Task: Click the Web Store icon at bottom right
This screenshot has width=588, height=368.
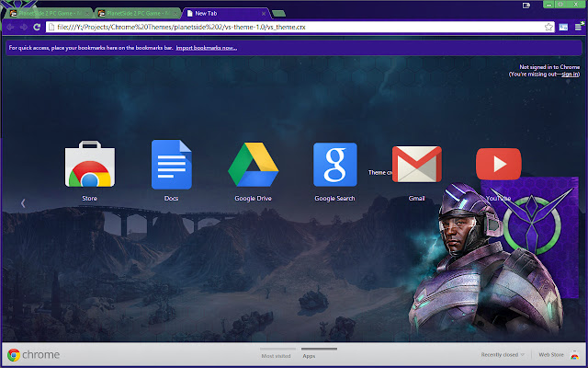Action: (x=574, y=355)
